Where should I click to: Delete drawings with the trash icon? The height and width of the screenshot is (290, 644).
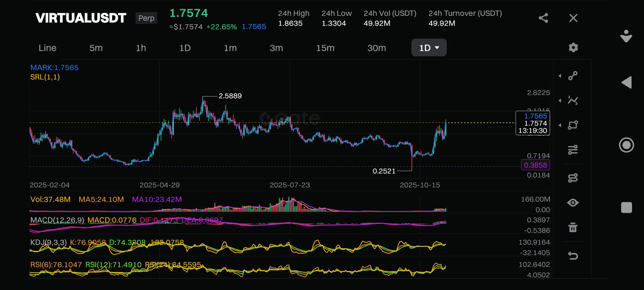pos(573,228)
